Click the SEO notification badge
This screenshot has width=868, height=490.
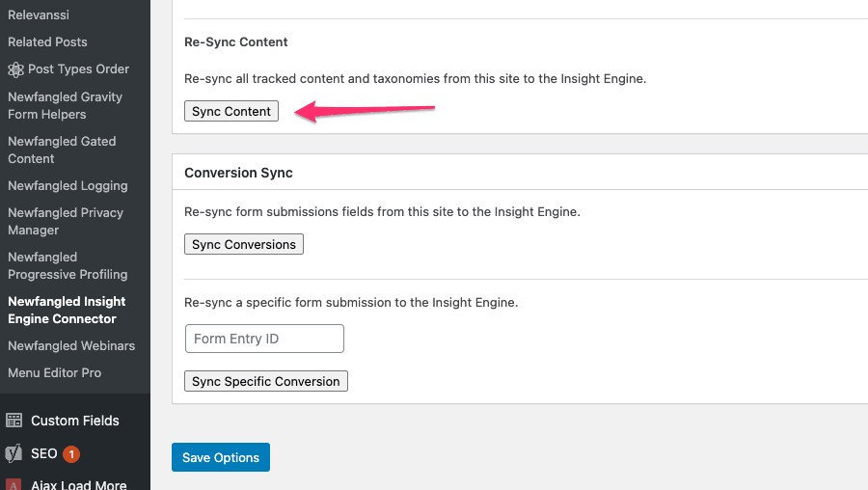pos(70,454)
